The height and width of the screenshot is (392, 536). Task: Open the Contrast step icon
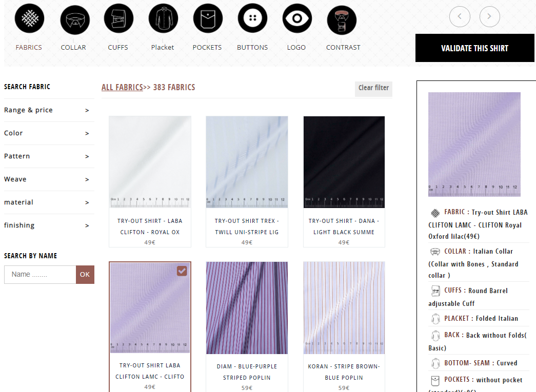(x=342, y=20)
